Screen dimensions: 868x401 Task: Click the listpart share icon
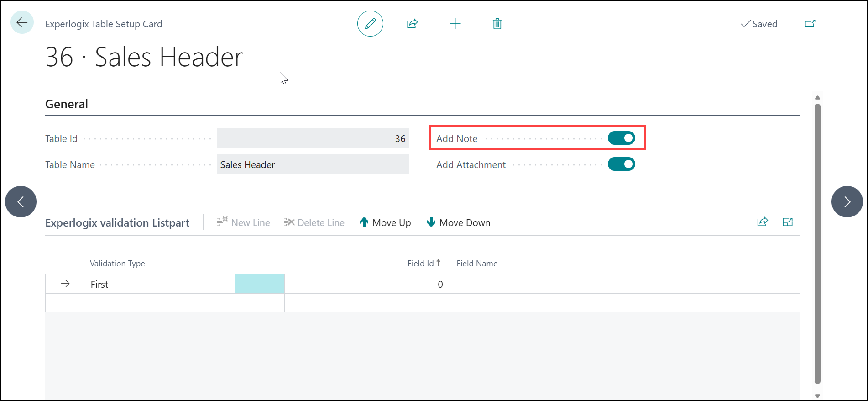pyautogui.click(x=763, y=222)
